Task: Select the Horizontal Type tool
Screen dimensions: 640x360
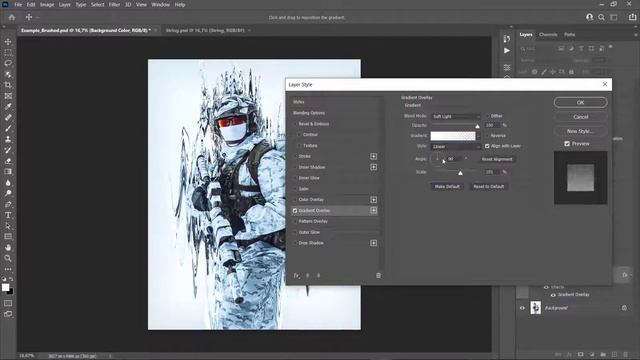Action: click(x=8, y=215)
